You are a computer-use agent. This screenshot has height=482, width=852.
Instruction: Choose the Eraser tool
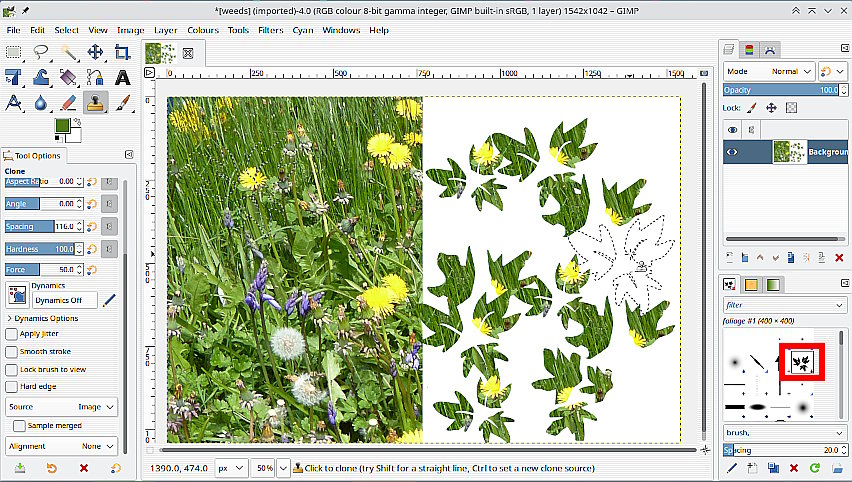pos(69,102)
